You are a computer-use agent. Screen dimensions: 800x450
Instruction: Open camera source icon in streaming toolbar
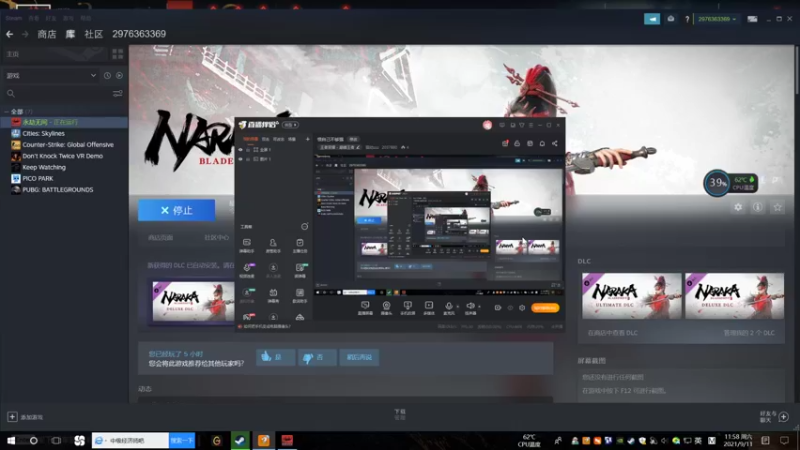tap(386, 308)
